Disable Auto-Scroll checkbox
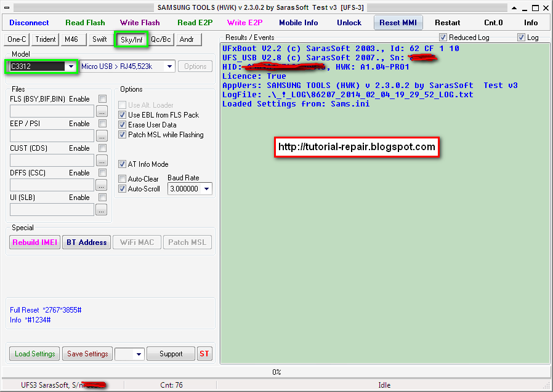The height and width of the screenshot is (392, 553). point(123,188)
